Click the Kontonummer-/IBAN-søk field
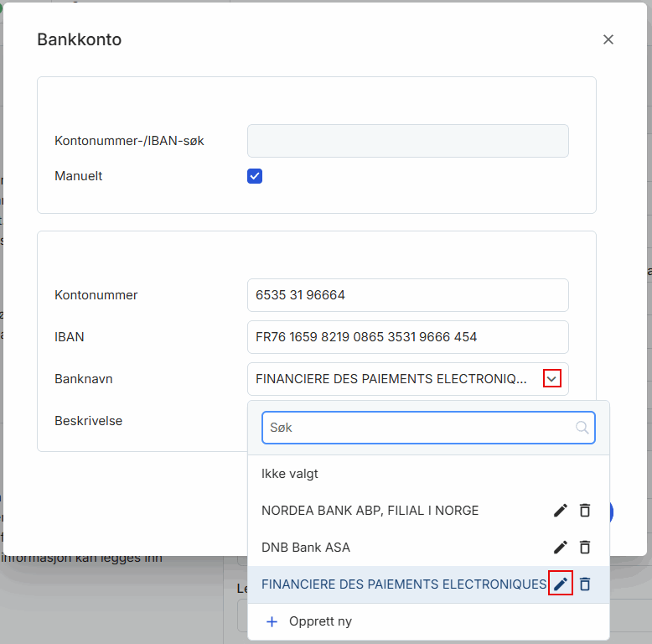The height and width of the screenshot is (644, 652). (407, 141)
